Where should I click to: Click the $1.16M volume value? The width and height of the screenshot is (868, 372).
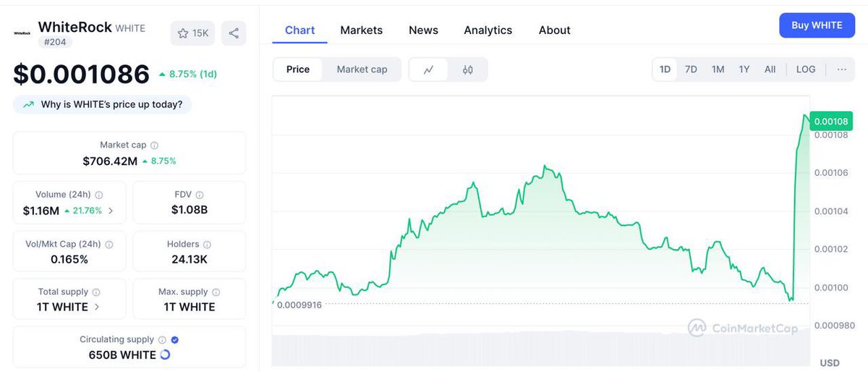(x=41, y=211)
